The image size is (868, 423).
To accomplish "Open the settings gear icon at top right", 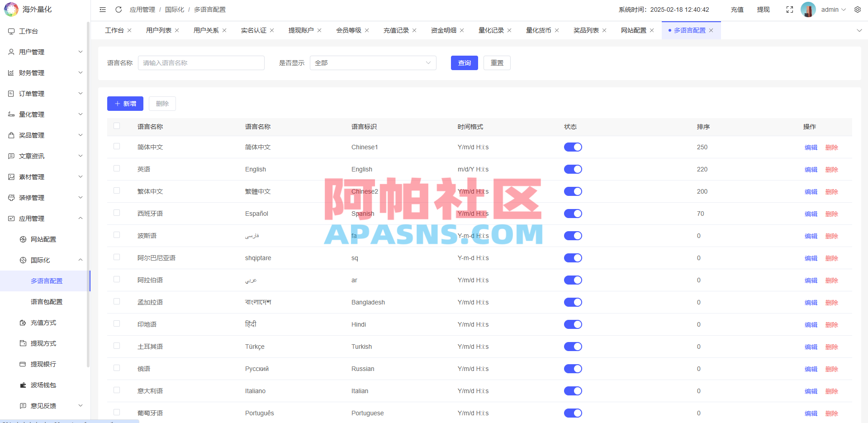I will point(857,9).
